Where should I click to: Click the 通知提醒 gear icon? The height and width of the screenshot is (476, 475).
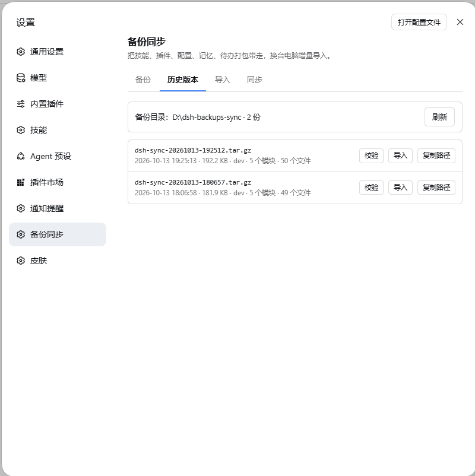21,208
